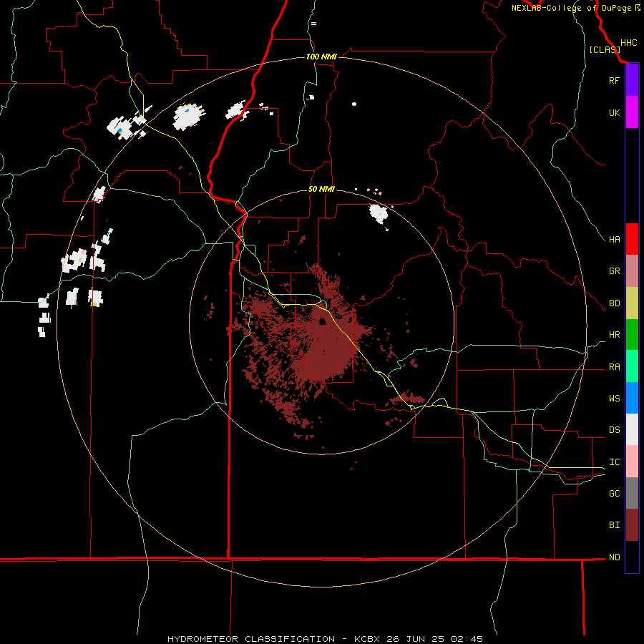Screen dimensions: 644x644
Task: Click the BI brown legend swatch
Action: click(x=632, y=525)
